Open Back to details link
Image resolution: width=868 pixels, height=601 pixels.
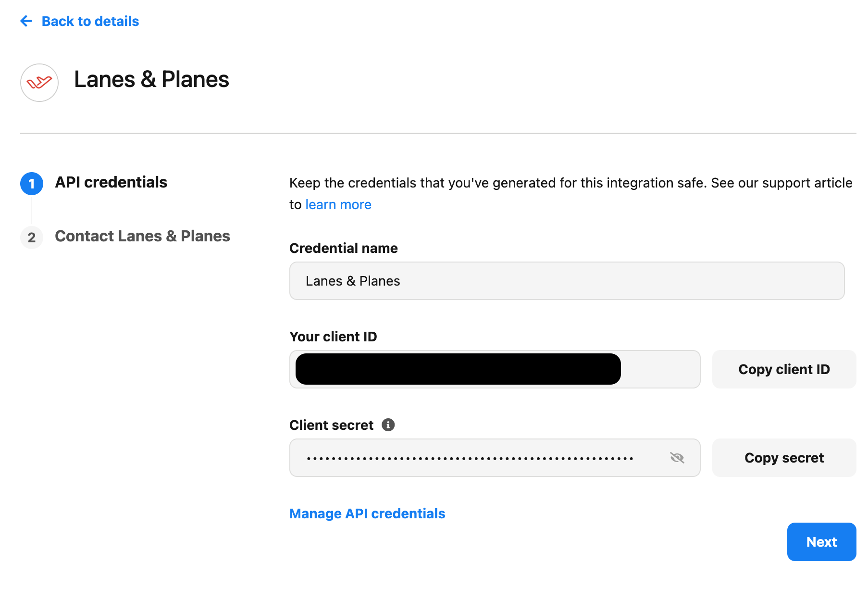pyautogui.click(x=90, y=21)
